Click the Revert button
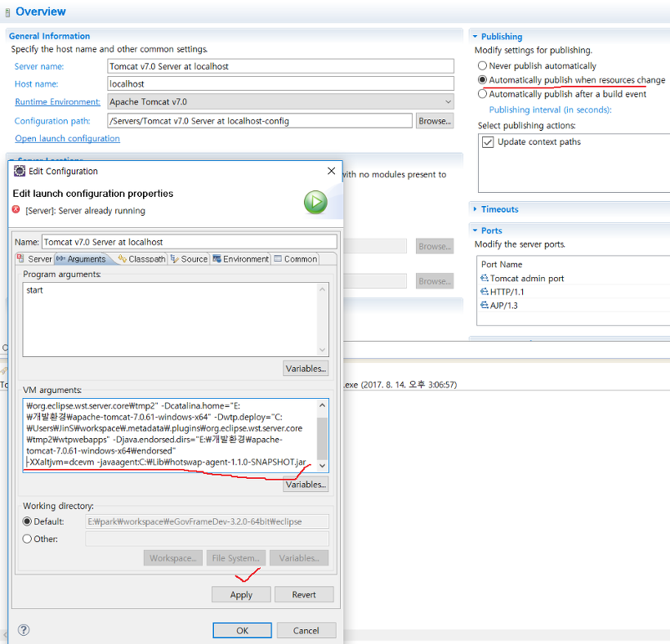Viewport: 670px width, 644px height. pyautogui.click(x=304, y=594)
